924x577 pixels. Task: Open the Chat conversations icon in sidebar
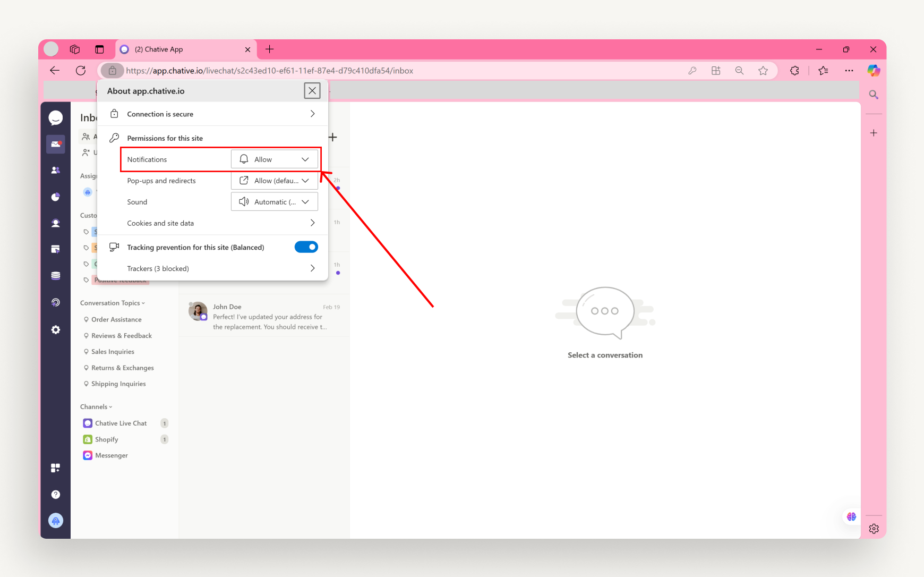56,117
